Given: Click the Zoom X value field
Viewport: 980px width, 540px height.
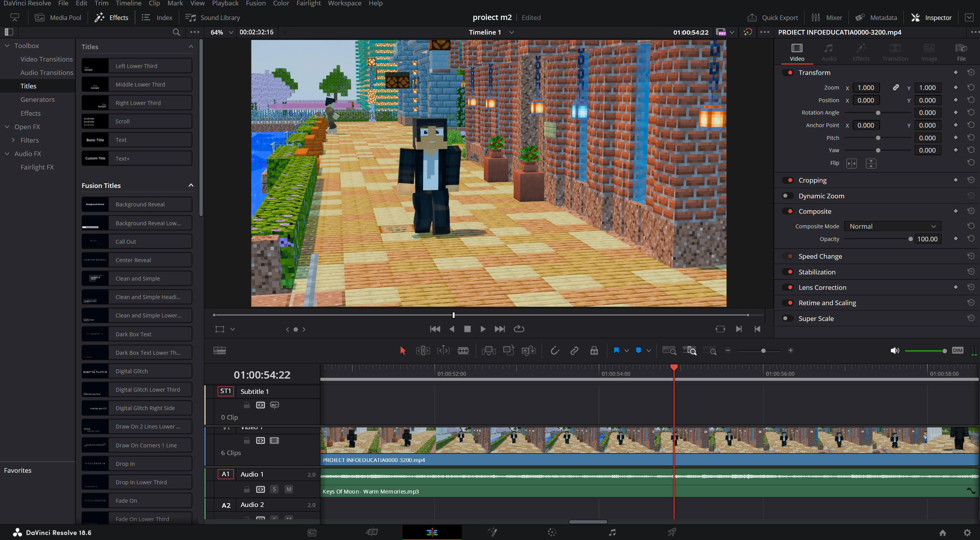Looking at the screenshot, I should (866, 88).
